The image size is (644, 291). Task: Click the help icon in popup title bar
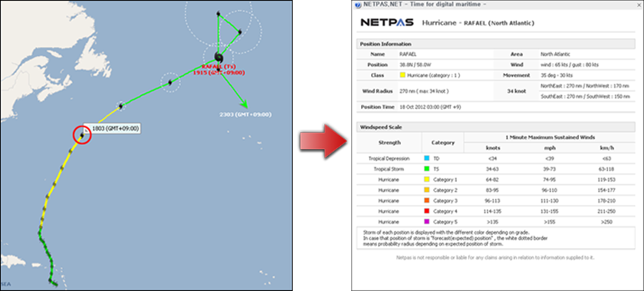(358, 5)
